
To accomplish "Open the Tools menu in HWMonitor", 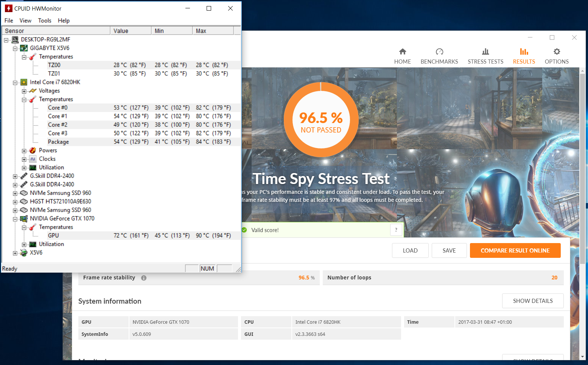I will [x=45, y=20].
